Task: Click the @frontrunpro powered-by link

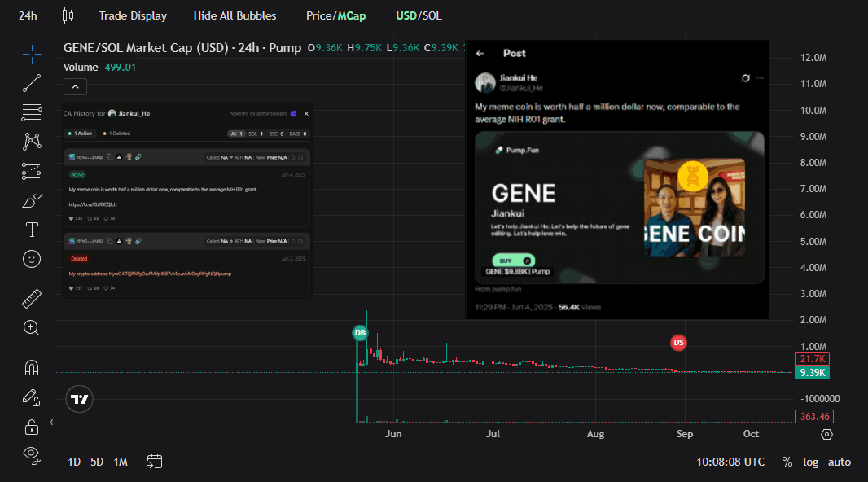Action: point(272,113)
